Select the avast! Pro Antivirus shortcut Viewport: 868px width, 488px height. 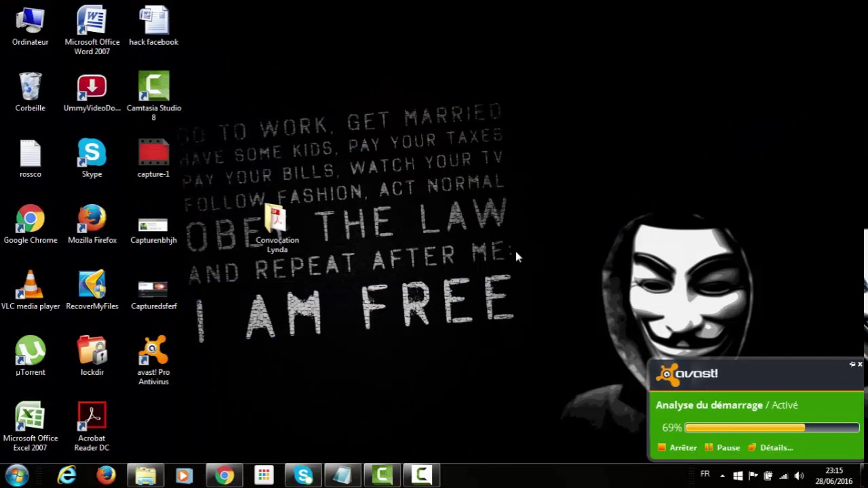pos(154,361)
